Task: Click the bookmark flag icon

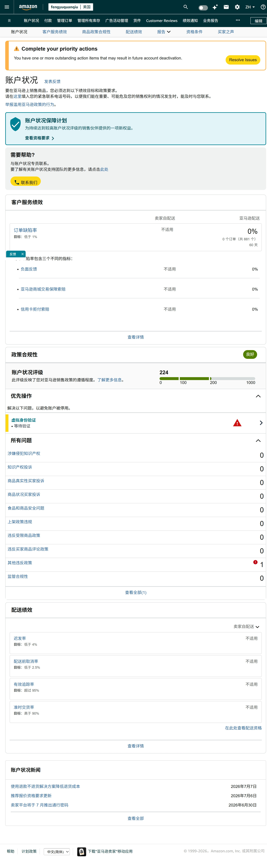Action: pos(9,21)
